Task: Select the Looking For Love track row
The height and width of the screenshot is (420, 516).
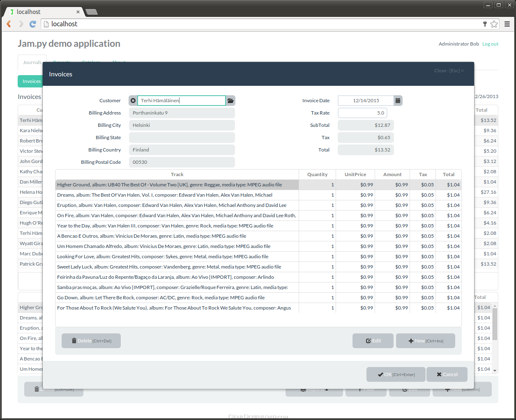Action: (258, 257)
